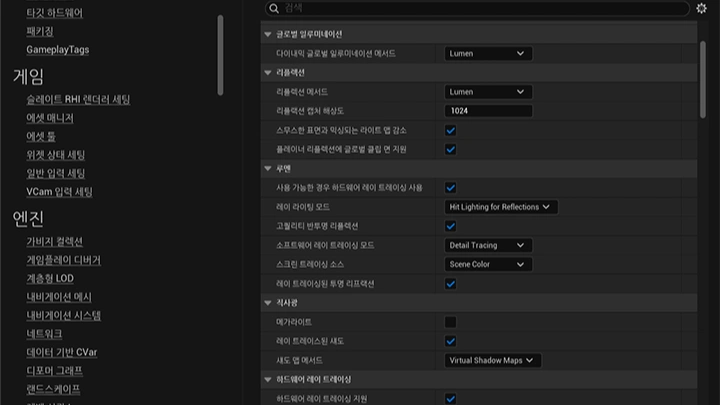
Task: Uncheck 레이 트레이스된 섀도 option
Action: tap(451, 341)
